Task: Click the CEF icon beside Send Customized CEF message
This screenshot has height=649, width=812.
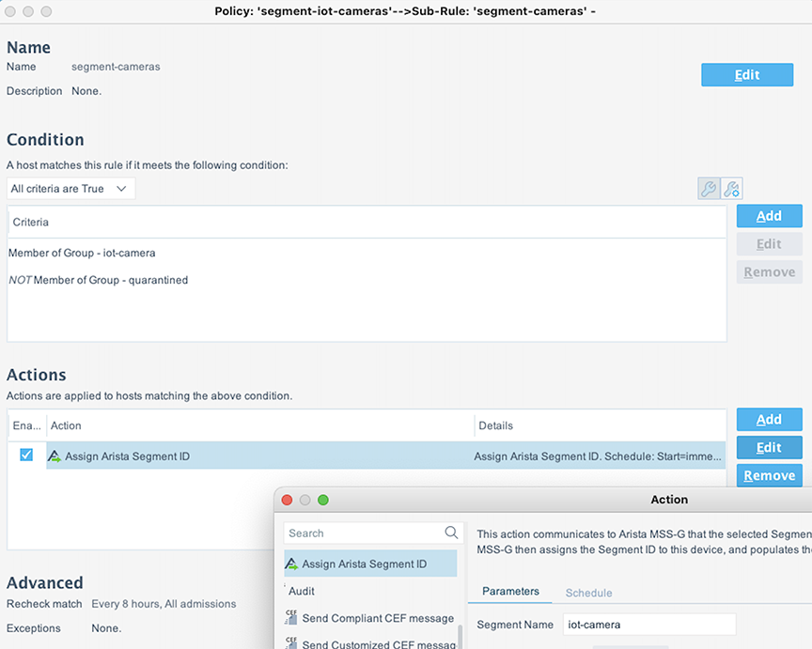Action: [291, 643]
